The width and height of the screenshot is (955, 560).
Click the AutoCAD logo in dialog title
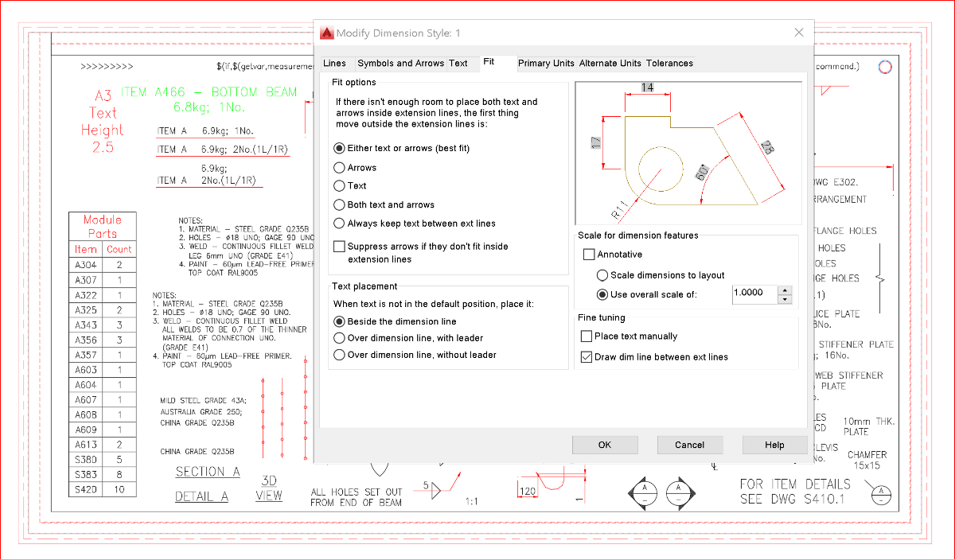326,33
